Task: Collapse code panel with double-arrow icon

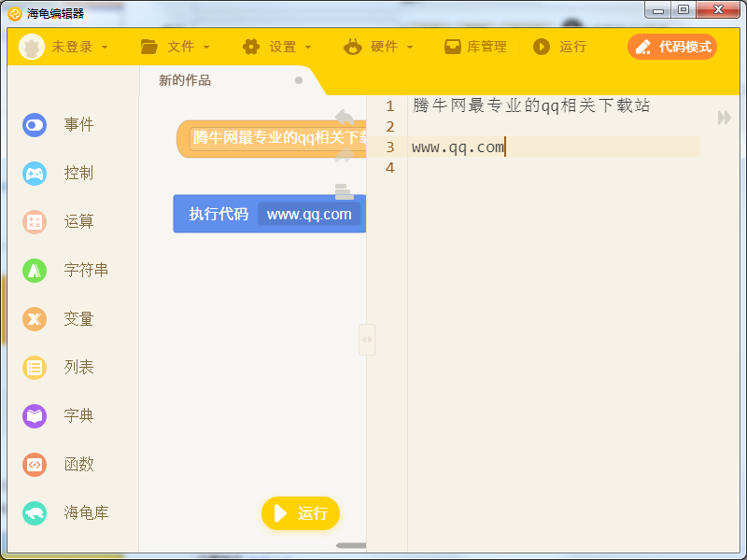Action: [725, 118]
